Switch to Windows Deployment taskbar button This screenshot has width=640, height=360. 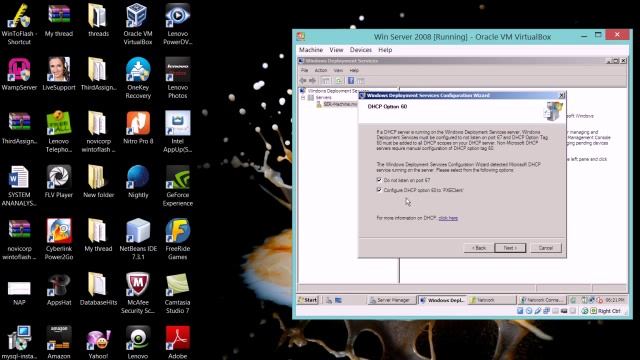point(442,300)
